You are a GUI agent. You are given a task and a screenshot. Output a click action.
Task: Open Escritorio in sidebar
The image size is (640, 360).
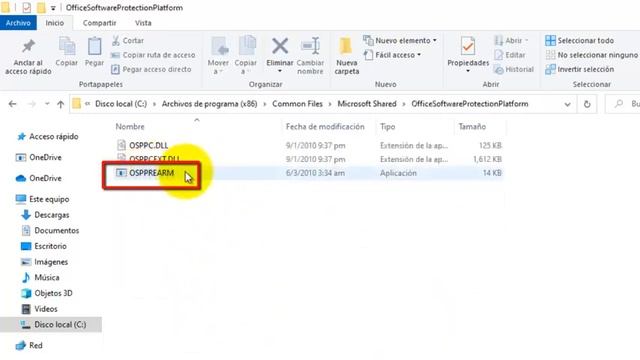tap(44, 246)
